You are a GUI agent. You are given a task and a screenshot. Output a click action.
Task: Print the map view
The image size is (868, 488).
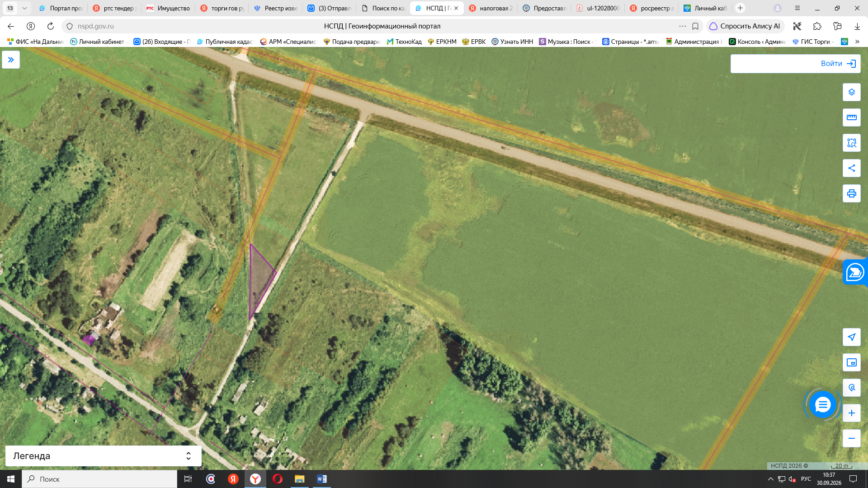[x=852, y=193]
